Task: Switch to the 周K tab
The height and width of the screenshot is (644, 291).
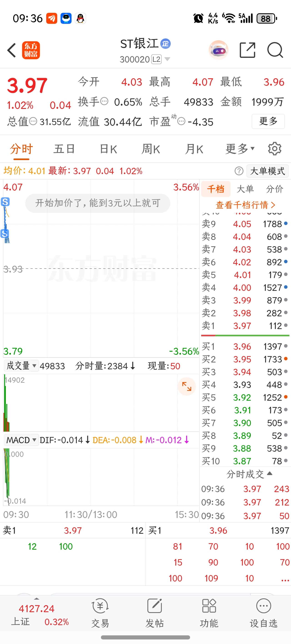Action: coord(151,149)
